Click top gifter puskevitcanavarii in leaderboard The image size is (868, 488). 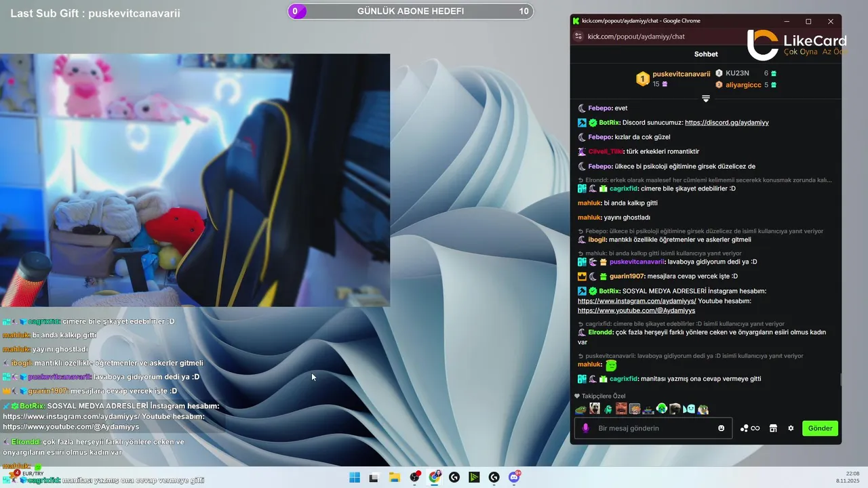coord(681,74)
